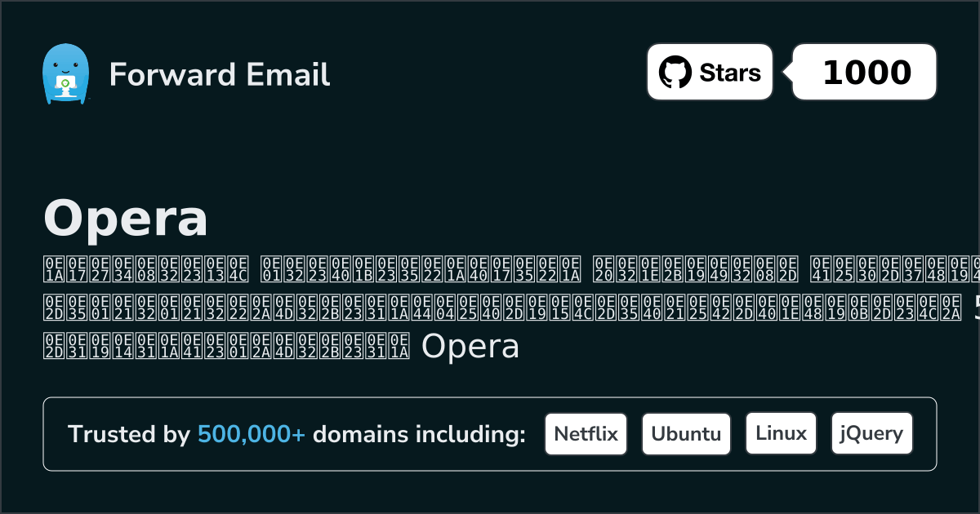The image size is (980, 514).
Task: Click the jQuery button
Action: tap(871, 433)
